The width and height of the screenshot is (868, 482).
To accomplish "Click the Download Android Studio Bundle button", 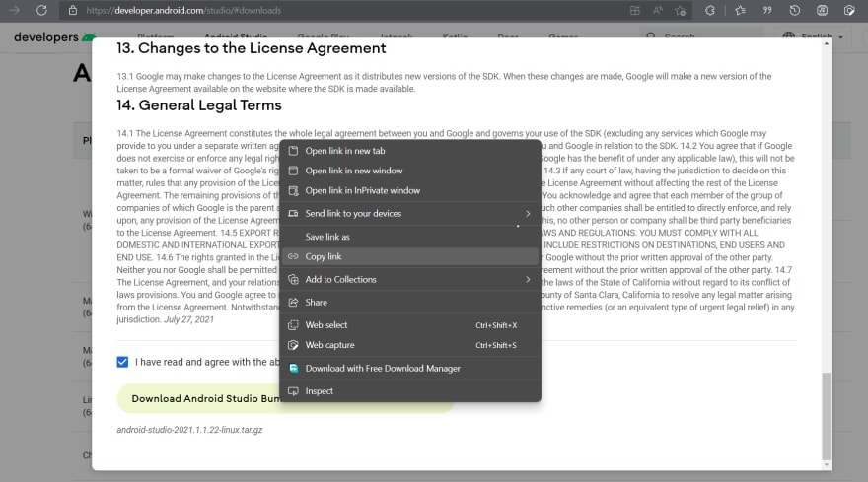I will pyautogui.click(x=284, y=398).
